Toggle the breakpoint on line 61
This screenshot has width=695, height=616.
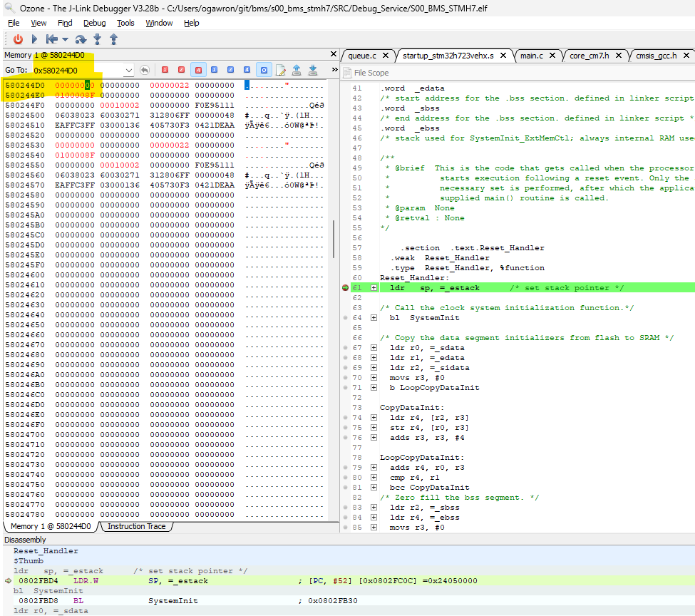[345, 288]
